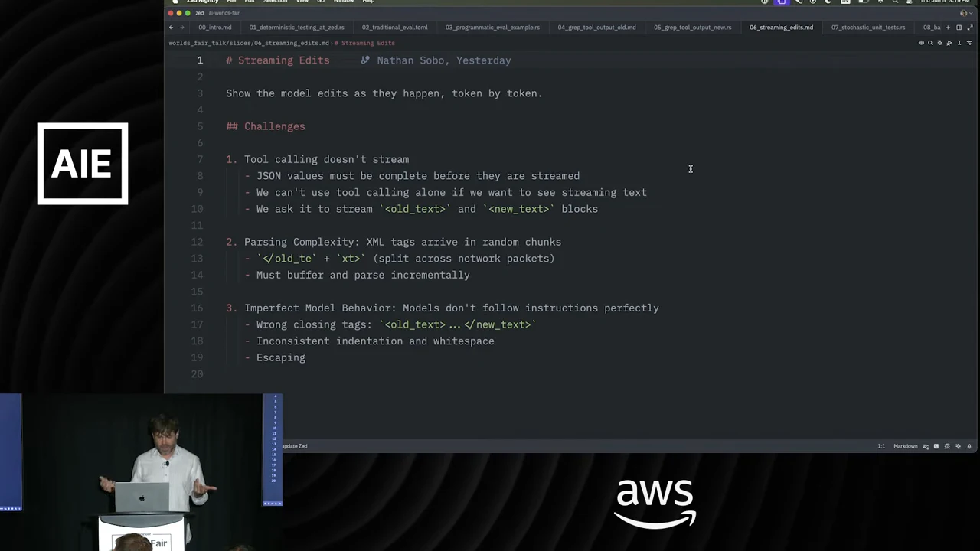The width and height of the screenshot is (980, 551).
Task: Open the Window menu in the menu bar
Action: click(x=344, y=2)
